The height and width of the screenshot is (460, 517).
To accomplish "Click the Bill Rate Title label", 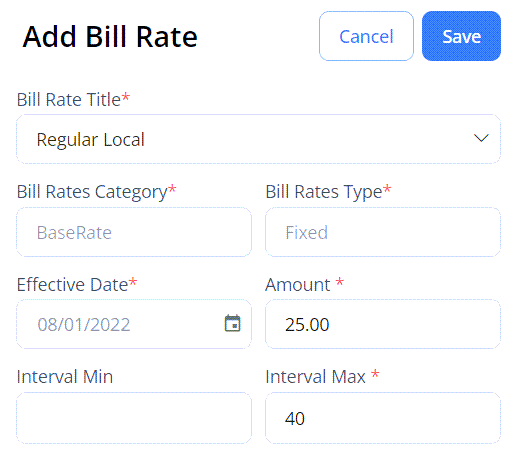I will pos(69,99).
